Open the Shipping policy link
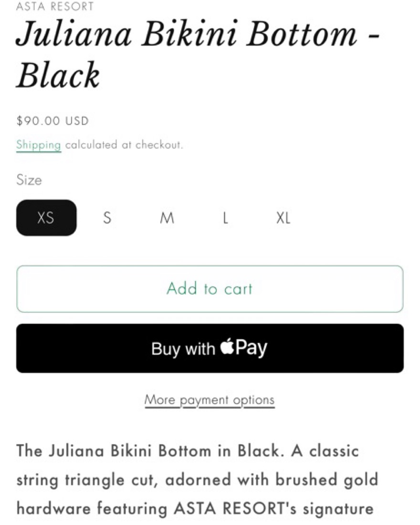420x525 pixels. (39, 144)
